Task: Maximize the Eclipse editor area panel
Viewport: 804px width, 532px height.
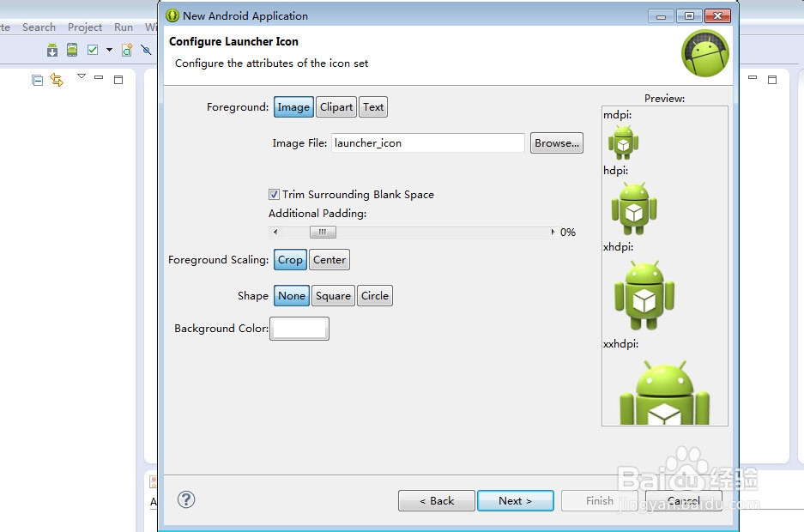Action: tap(772, 80)
